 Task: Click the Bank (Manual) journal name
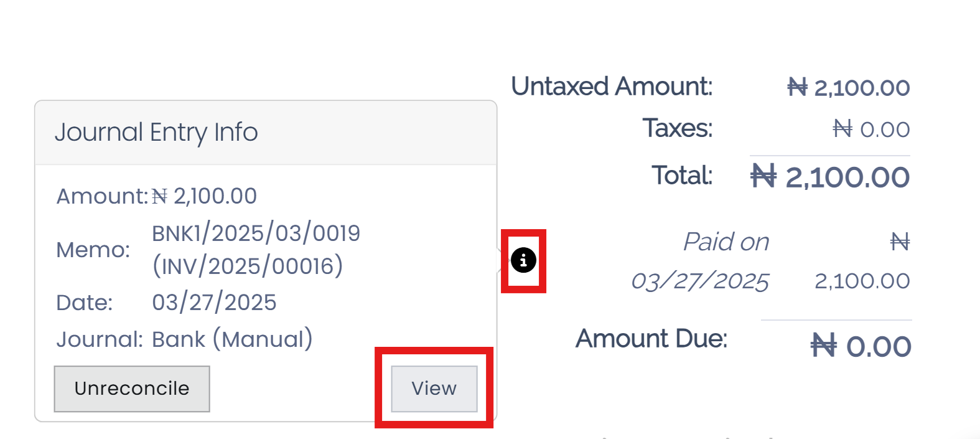(x=232, y=339)
